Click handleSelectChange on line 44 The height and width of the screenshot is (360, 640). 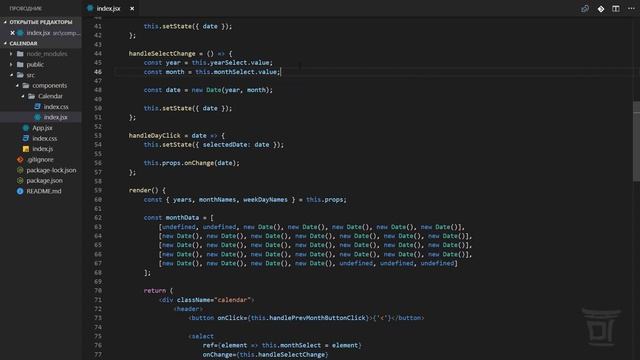pos(162,53)
